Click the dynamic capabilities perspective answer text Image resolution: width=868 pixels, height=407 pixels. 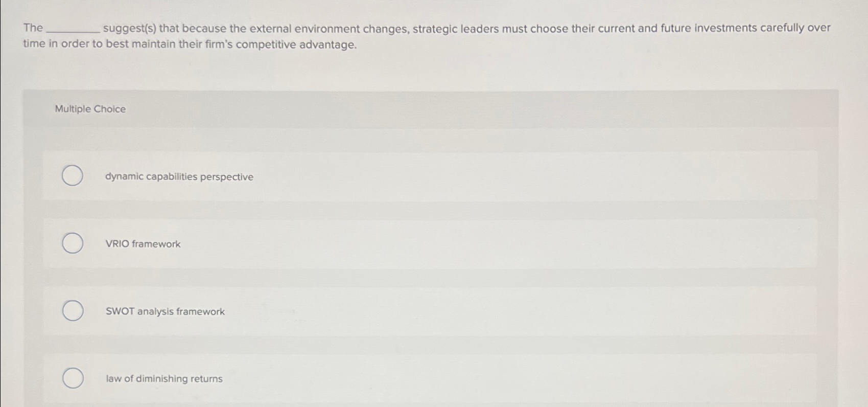click(179, 177)
